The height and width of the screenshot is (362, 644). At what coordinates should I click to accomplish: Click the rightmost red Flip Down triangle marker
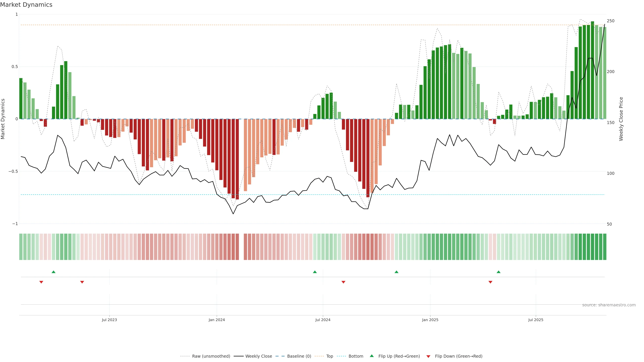(490, 282)
